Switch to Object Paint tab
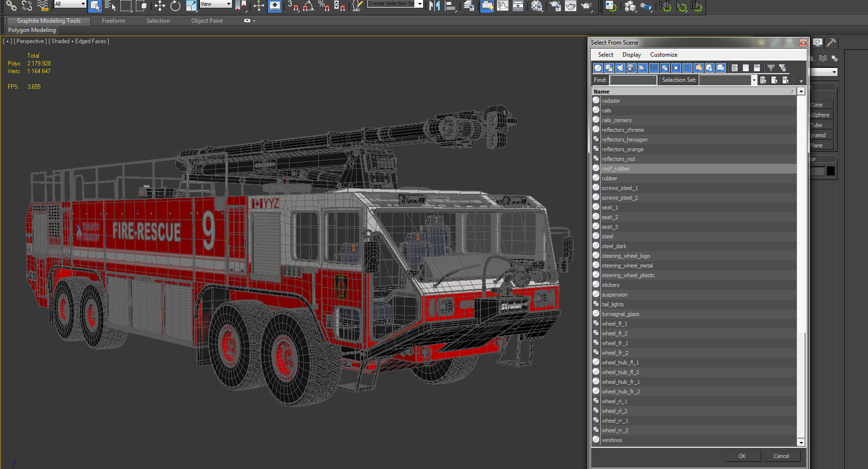This screenshot has height=469, width=868. click(207, 21)
